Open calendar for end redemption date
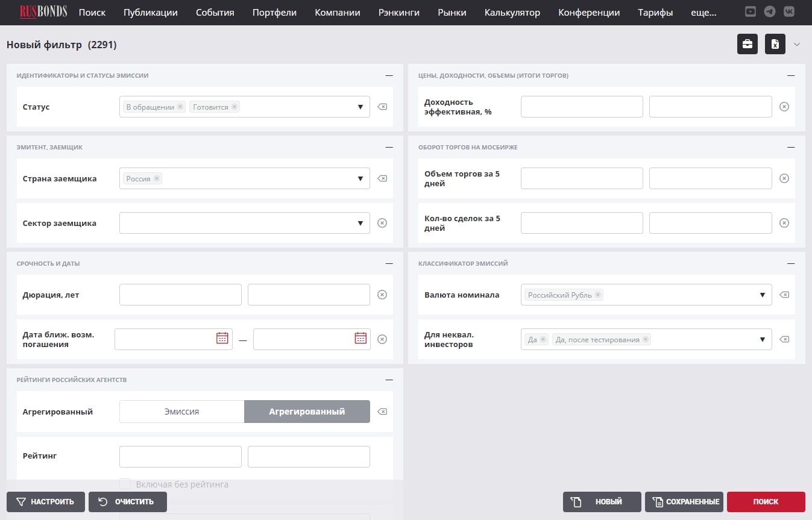The width and height of the screenshot is (812, 520). (360, 338)
